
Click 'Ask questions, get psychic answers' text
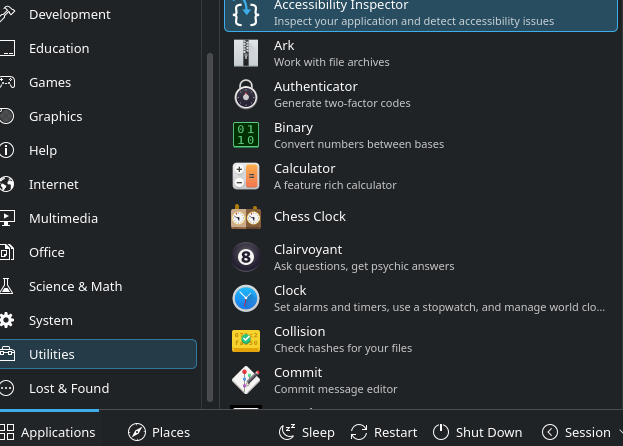click(x=364, y=266)
